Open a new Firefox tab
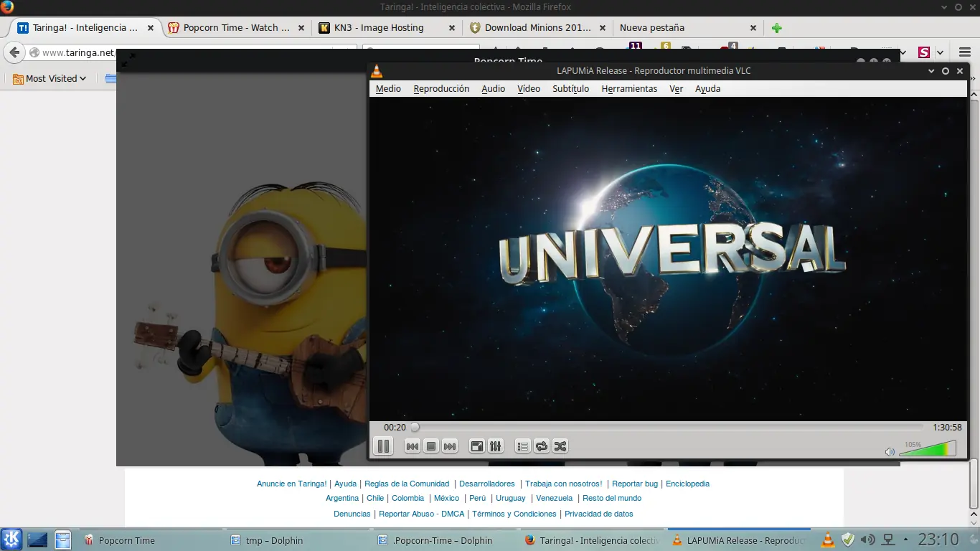980x551 pixels. (777, 28)
